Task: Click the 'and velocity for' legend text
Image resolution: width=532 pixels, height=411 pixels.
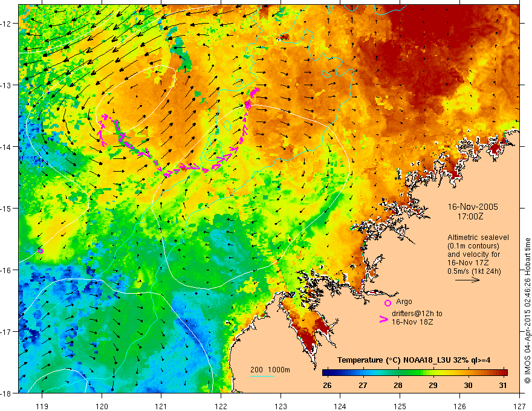Action: [x=473, y=254]
